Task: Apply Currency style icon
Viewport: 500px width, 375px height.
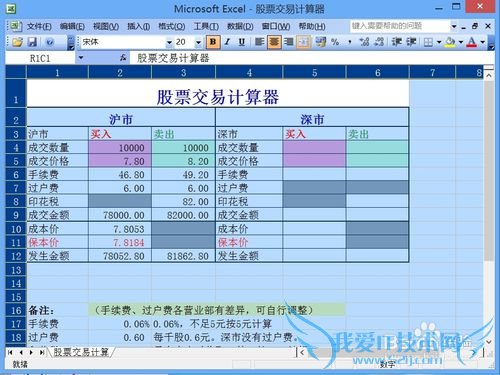Action: tap(321, 42)
